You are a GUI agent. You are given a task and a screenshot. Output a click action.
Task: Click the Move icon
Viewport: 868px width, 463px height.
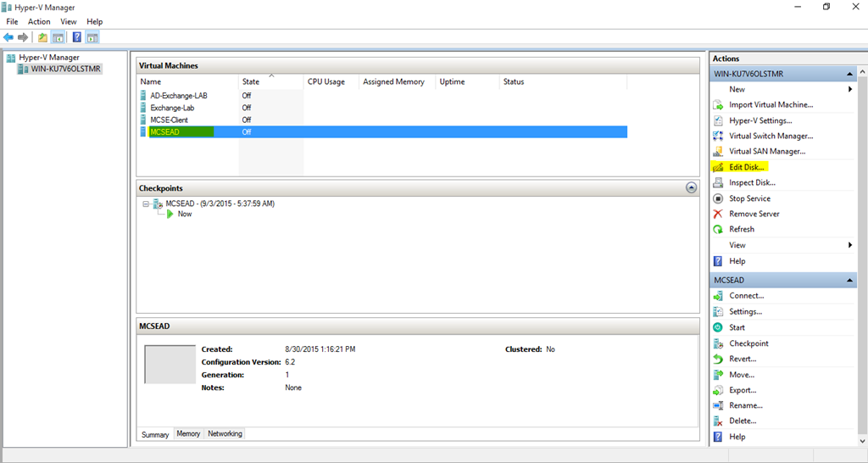pos(718,375)
